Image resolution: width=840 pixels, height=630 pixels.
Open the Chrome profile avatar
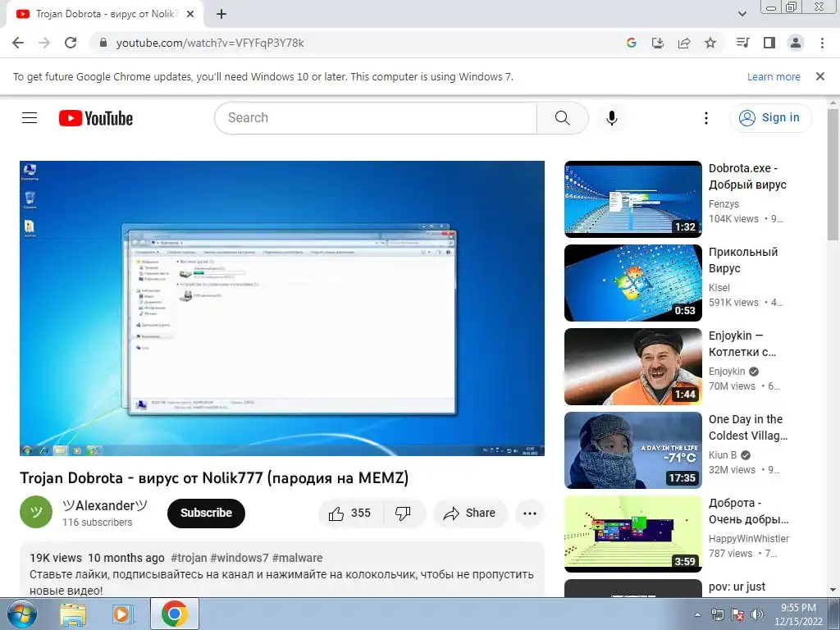pos(796,43)
